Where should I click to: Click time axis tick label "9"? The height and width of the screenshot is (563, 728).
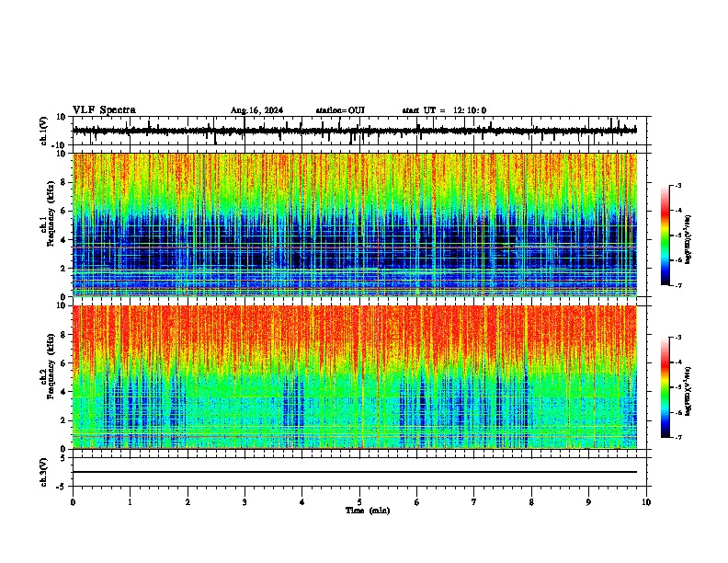click(x=588, y=502)
